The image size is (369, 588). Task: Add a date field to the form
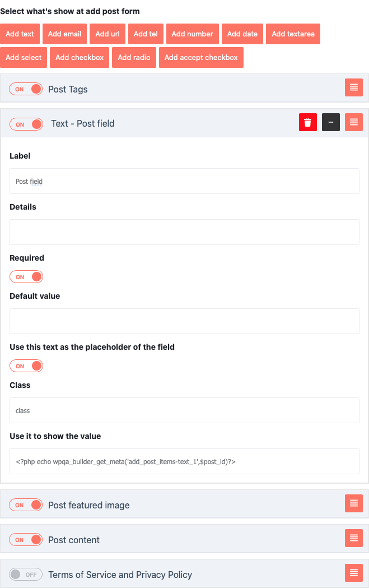coord(242,34)
